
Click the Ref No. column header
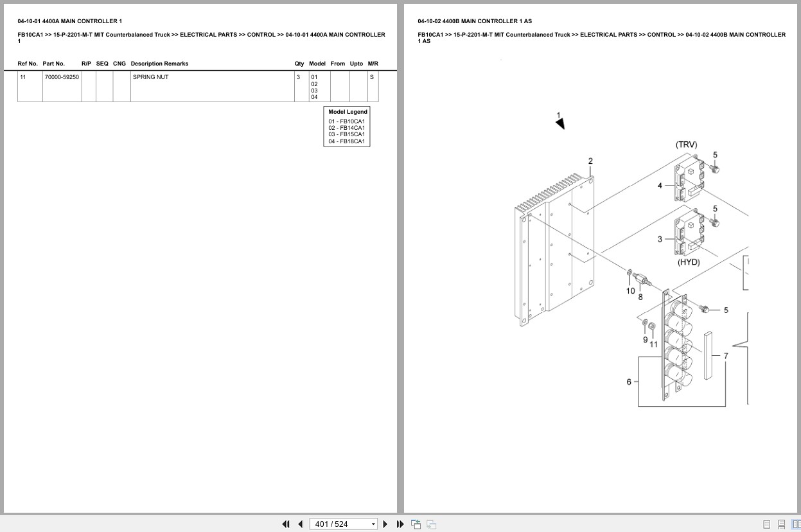tap(28, 64)
